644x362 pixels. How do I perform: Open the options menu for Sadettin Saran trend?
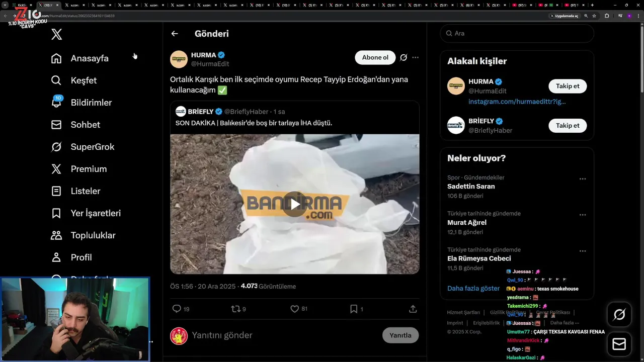(583, 179)
